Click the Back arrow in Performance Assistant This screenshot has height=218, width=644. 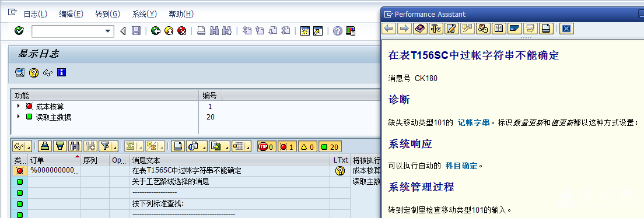coord(389,29)
